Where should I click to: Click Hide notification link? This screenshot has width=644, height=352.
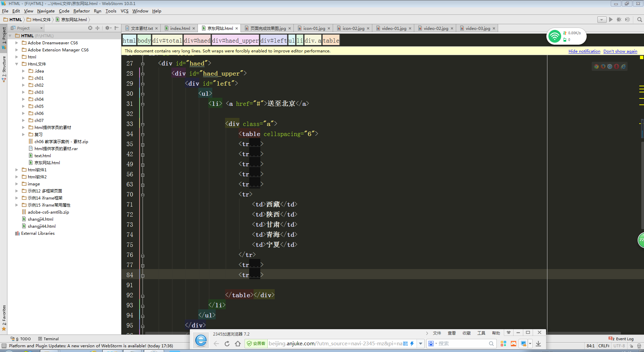click(x=584, y=51)
